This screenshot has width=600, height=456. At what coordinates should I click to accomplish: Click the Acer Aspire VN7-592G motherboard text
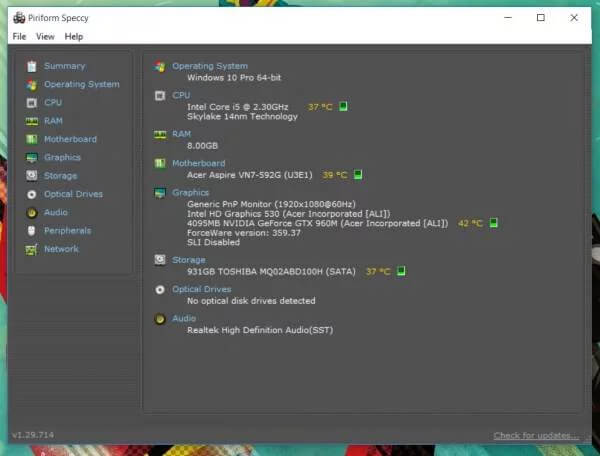pos(249,175)
